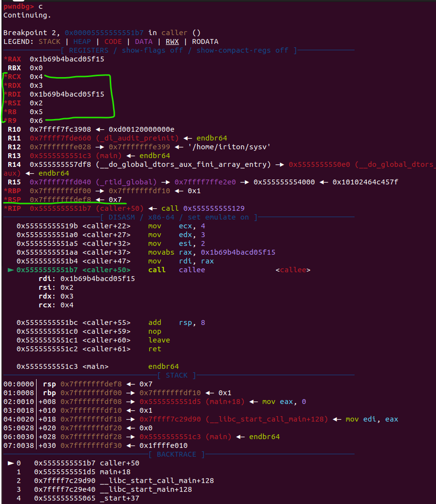This screenshot has height=504, width=436.
Task: Click the RBX register name
Action: click(x=14, y=68)
